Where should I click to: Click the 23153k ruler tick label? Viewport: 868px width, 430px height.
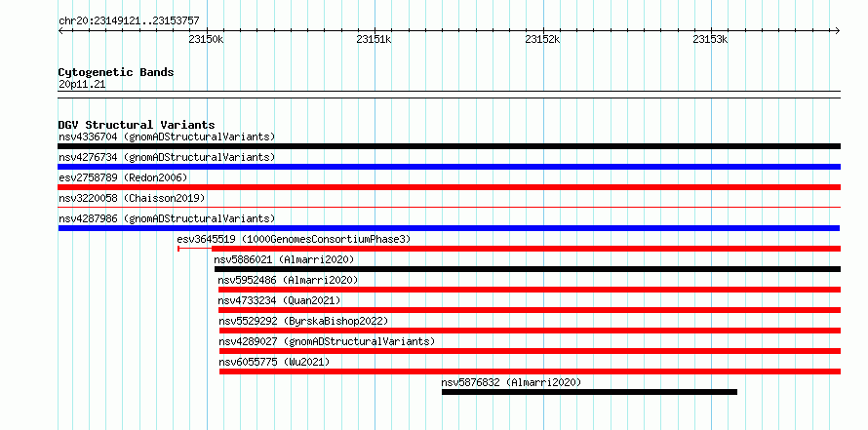(711, 40)
